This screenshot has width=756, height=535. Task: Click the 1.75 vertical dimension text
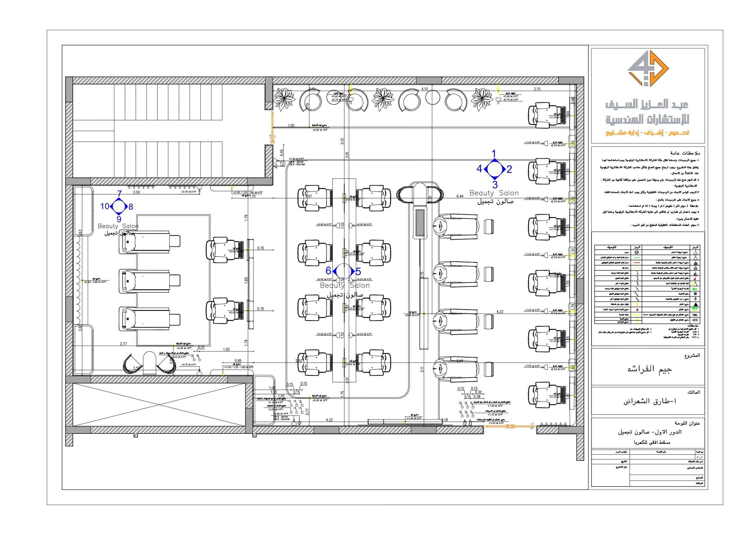(342, 394)
